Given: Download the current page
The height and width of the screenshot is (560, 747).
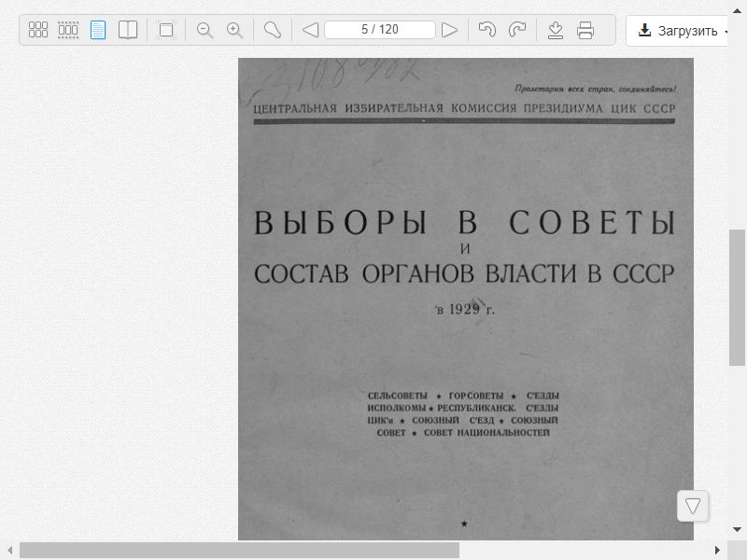Looking at the screenshot, I should [556, 30].
